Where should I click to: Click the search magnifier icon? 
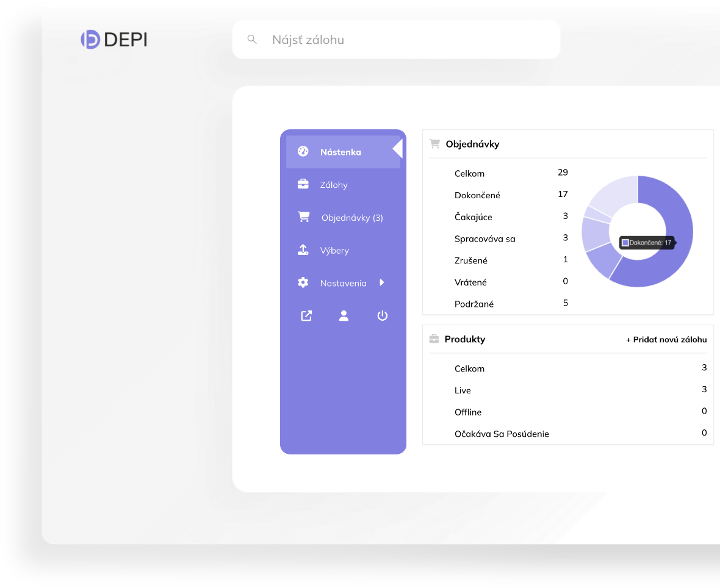[251, 40]
